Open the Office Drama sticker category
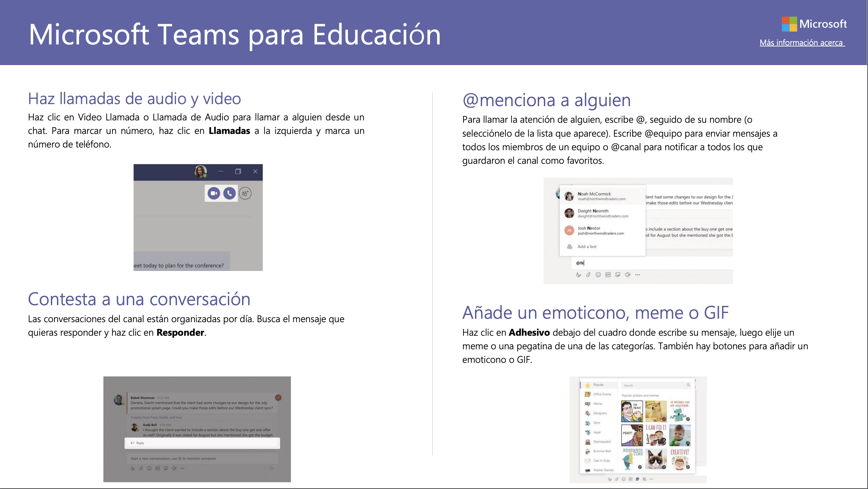Image resolution: width=868 pixels, height=489 pixels. (601, 394)
